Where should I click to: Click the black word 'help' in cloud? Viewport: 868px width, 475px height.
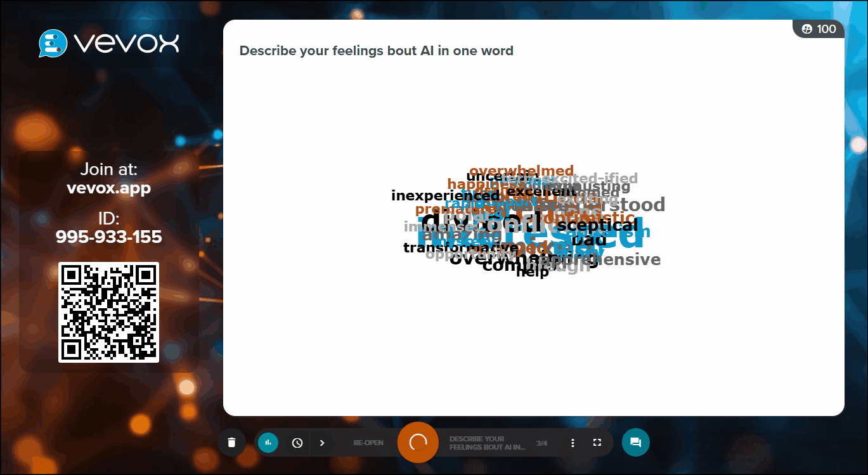coord(532,272)
